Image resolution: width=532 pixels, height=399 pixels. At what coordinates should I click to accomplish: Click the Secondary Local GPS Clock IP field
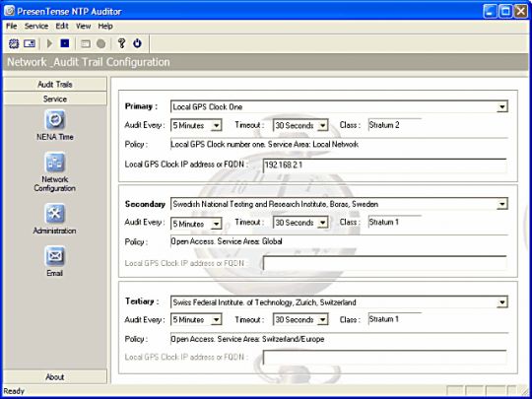tap(385, 263)
